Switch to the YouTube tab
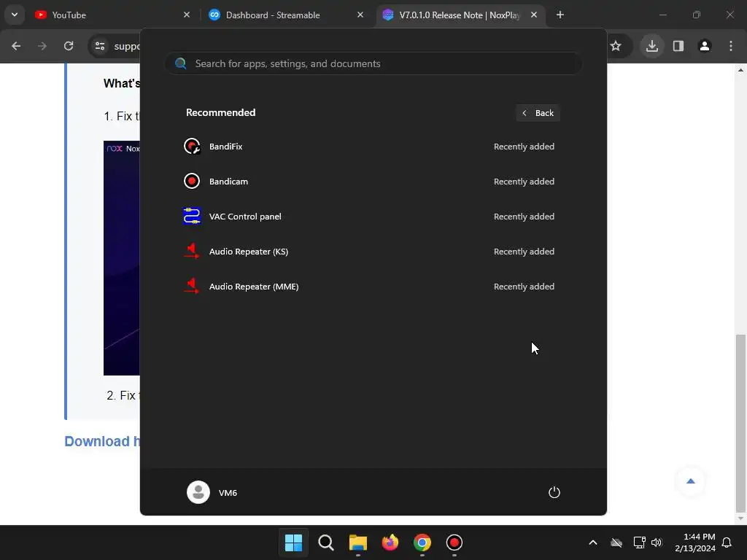 pyautogui.click(x=112, y=15)
